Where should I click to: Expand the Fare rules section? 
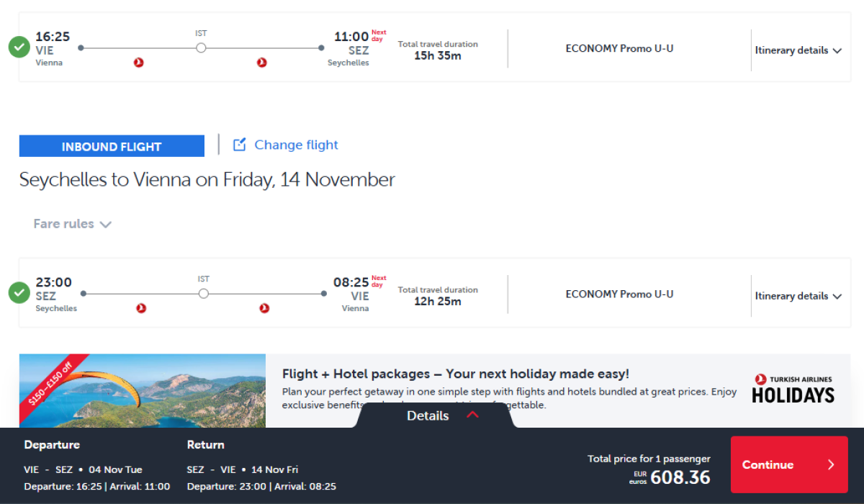[x=72, y=224]
